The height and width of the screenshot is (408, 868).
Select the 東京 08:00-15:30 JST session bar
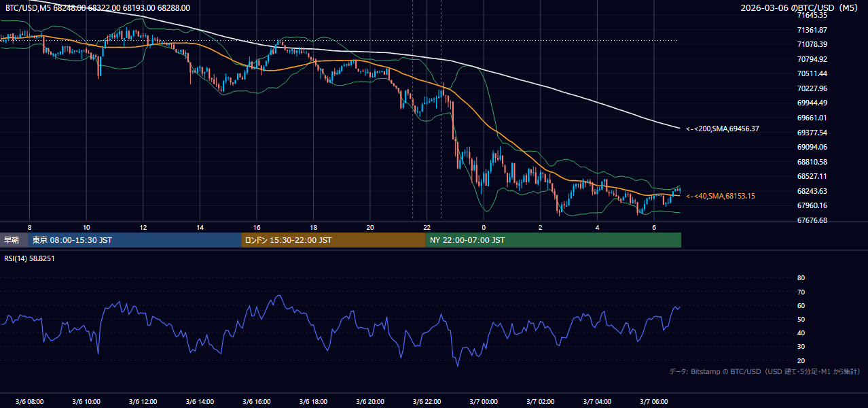pyautogui.click(x=134, y=240)
